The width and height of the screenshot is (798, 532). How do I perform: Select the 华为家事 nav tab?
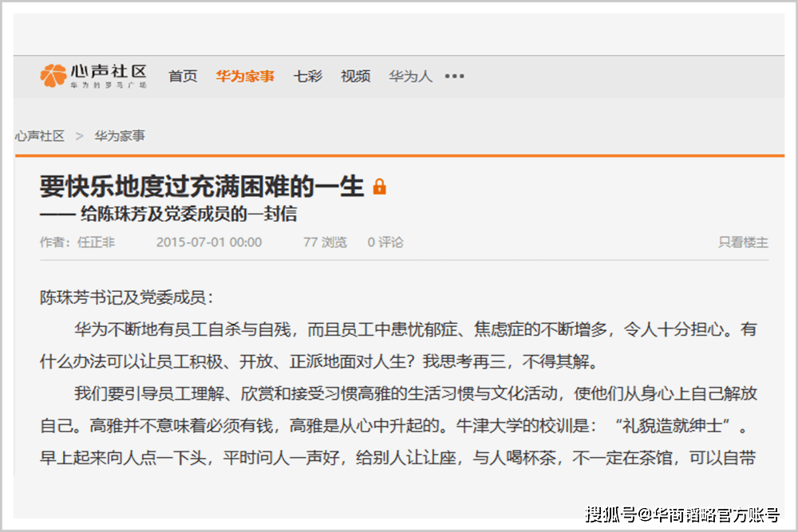245,77
